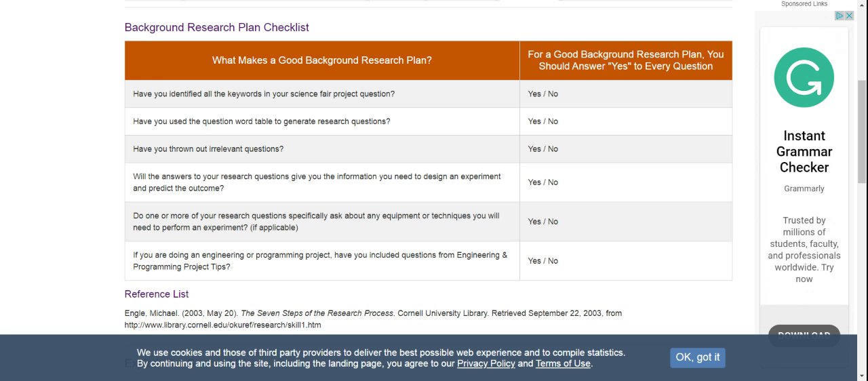Click the scrollbar down arrow
Image resolution: width=868 pixels, height=381 pixels.
(x=862, y=375)
